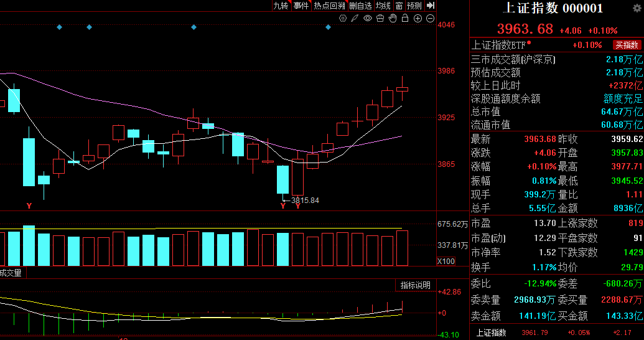Screen dimensions: 644x340
Task: Select the drawing pen tool
Action: pos(355,19)
